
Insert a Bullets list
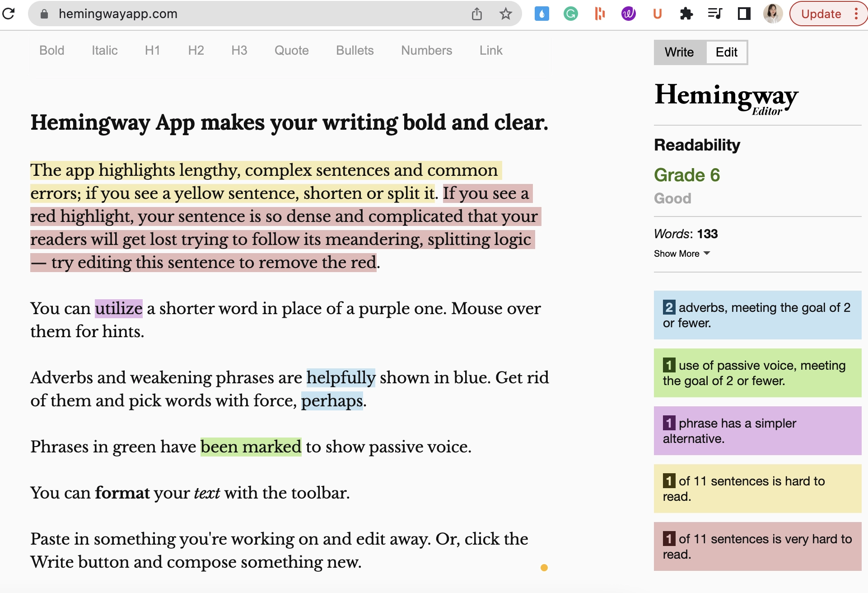click(x=355, y=51)
